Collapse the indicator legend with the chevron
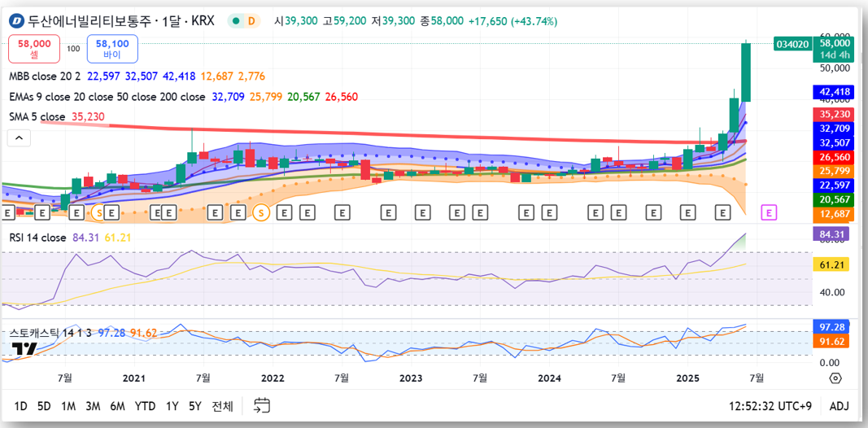 pyautogui.click(x=18, y=138)
